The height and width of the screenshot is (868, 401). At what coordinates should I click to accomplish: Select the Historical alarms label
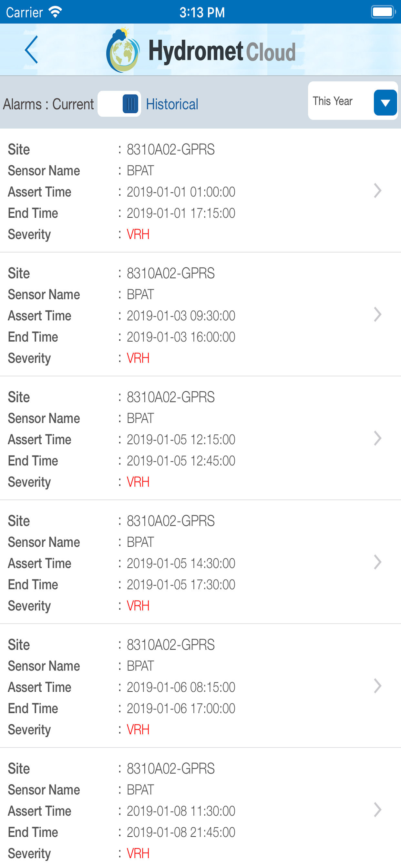(x=172, y=104)
